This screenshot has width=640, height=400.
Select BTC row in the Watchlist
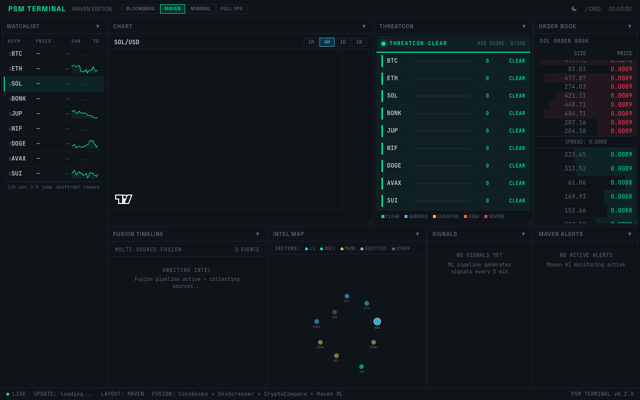click(54, 54)
